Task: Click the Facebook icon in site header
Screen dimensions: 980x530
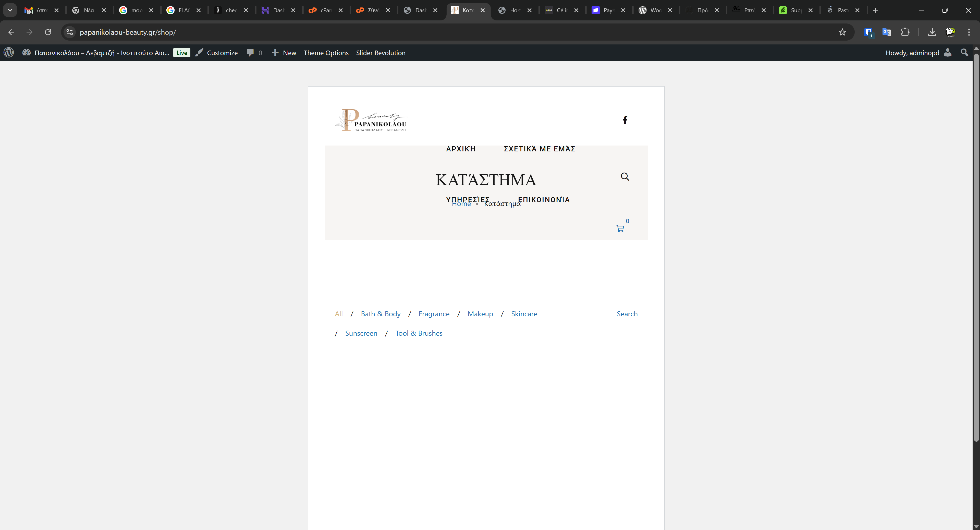Action: pyautogui.click(x=625, y=120)
